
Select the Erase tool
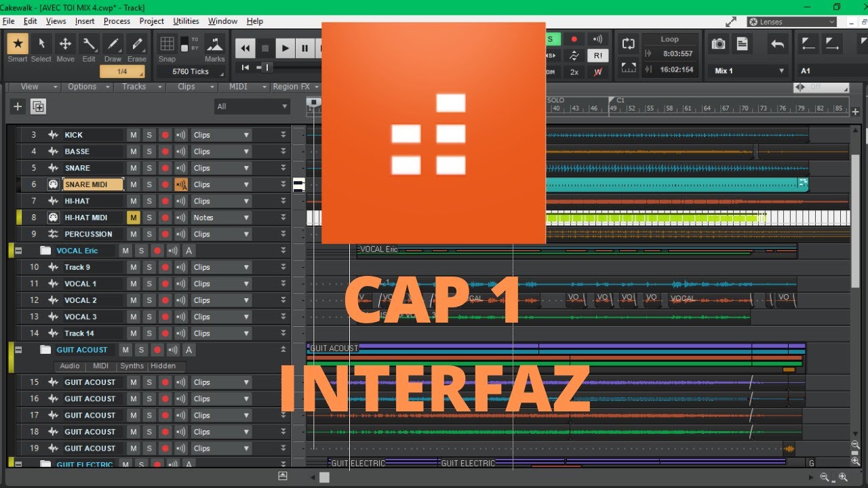(137, 44)
